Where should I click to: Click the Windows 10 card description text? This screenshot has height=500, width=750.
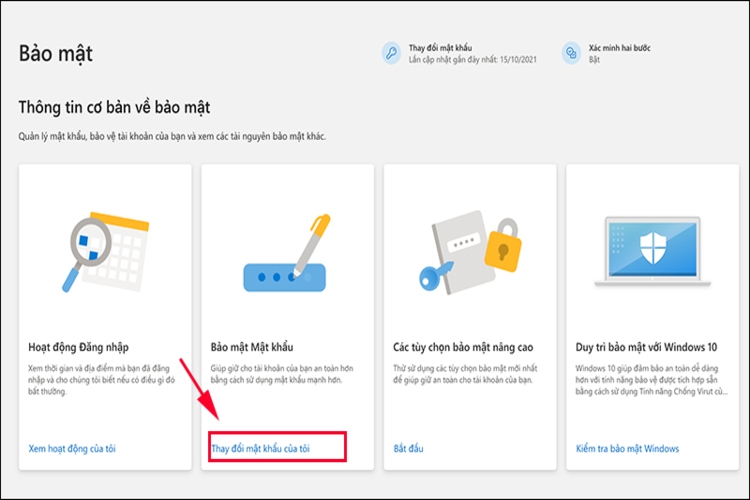point(651,380)
